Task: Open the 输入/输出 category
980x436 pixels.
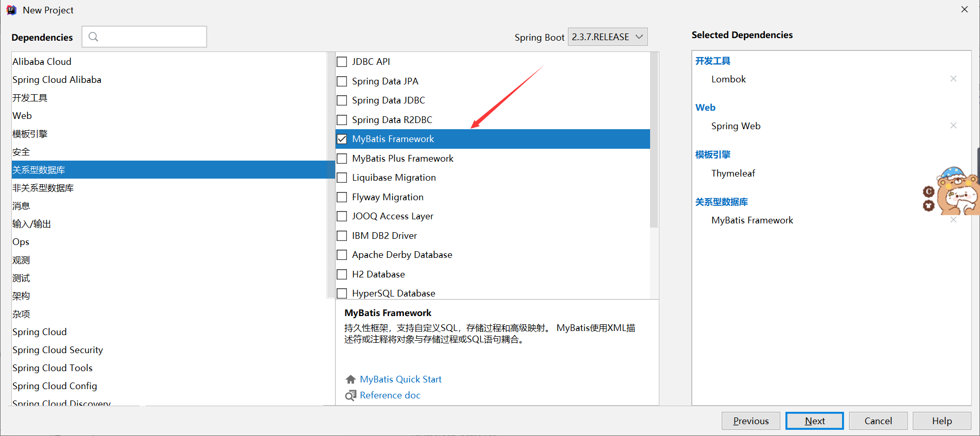Action: pyautogui.click(x=169, y=223)
